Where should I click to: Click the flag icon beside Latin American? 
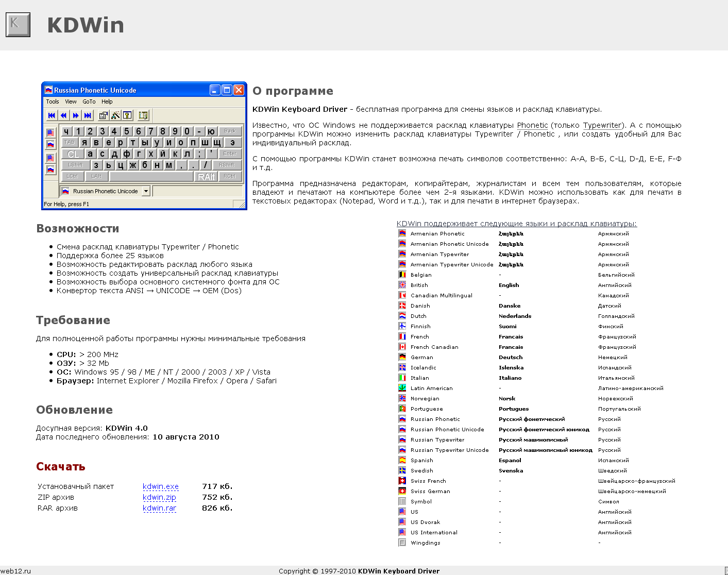click(x=402, y=388)
